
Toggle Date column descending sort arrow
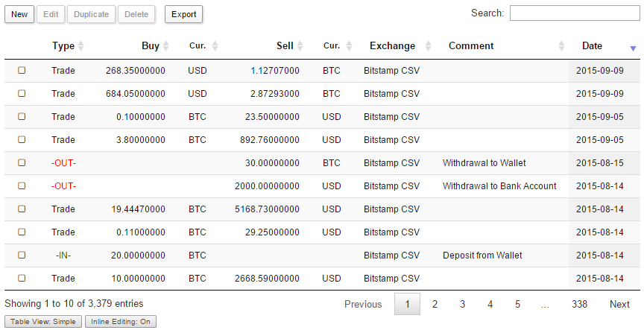point(633,47)
